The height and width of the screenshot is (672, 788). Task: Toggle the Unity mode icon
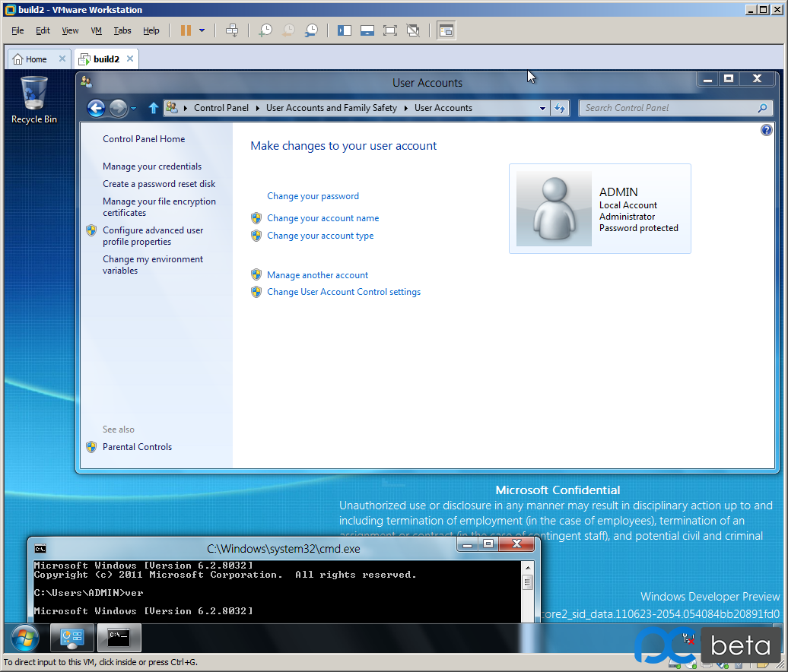click(x=413, y=30)
